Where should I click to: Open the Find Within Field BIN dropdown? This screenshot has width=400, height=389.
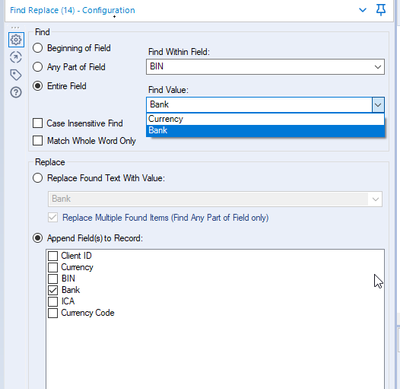[x=265, y=67]
